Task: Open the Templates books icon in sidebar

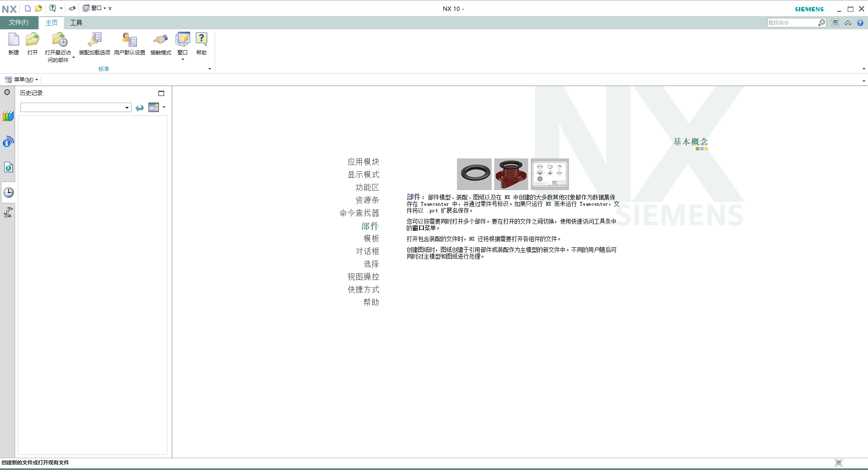Action: (8, 115)
